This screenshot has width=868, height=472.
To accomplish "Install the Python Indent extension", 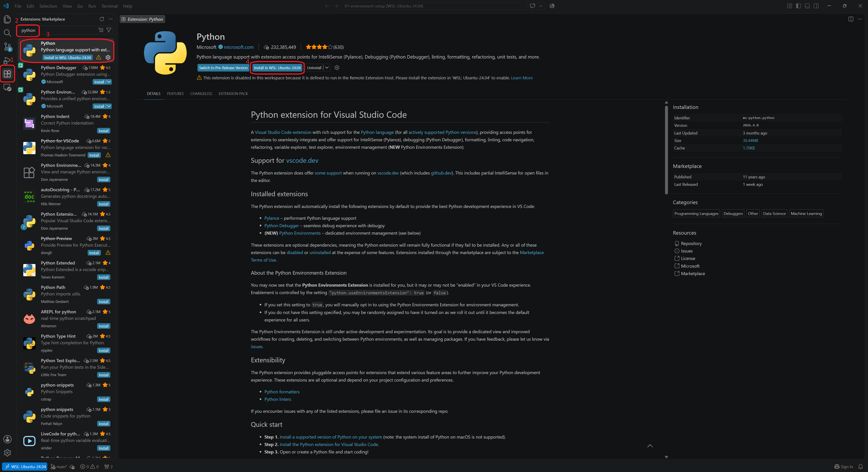I will pyautogui.click(x=104, y=131).
